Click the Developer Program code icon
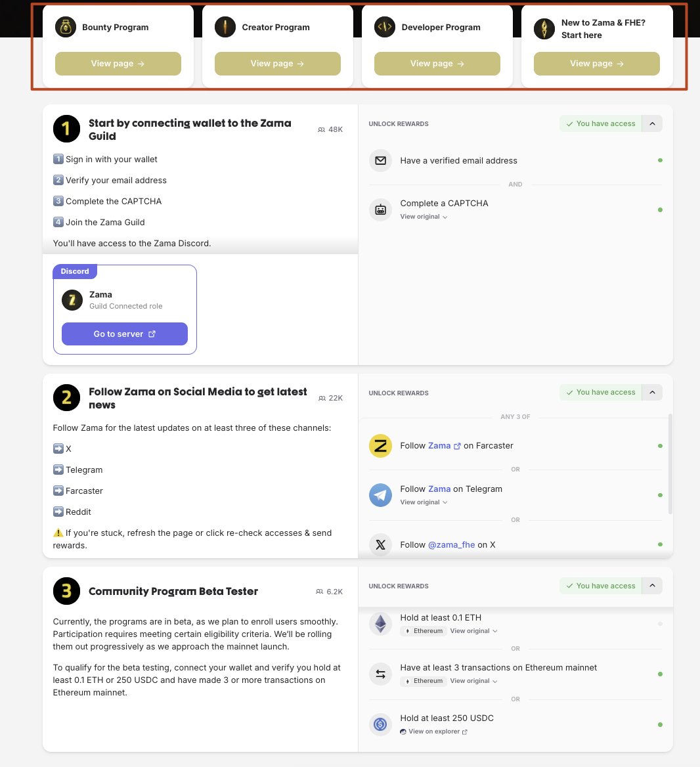This screenshot has width=700, height=767. click(385, 28)
